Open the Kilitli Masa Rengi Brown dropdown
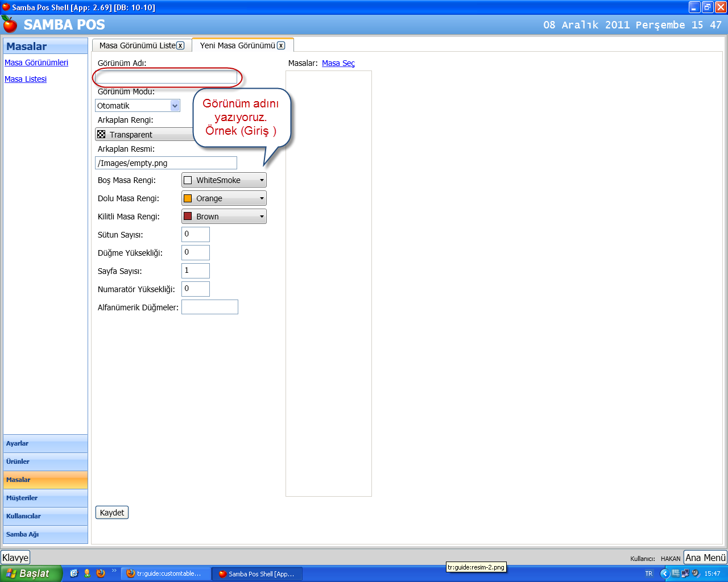This screenshot has width=728, height=582. pos(262,217)
